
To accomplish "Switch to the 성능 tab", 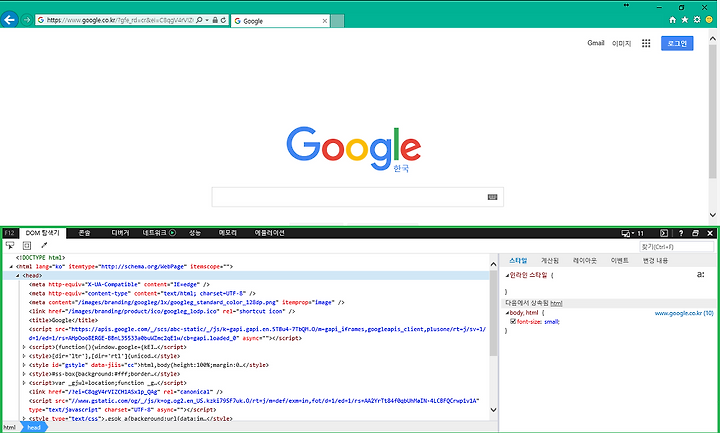I will tap(195, 233).
